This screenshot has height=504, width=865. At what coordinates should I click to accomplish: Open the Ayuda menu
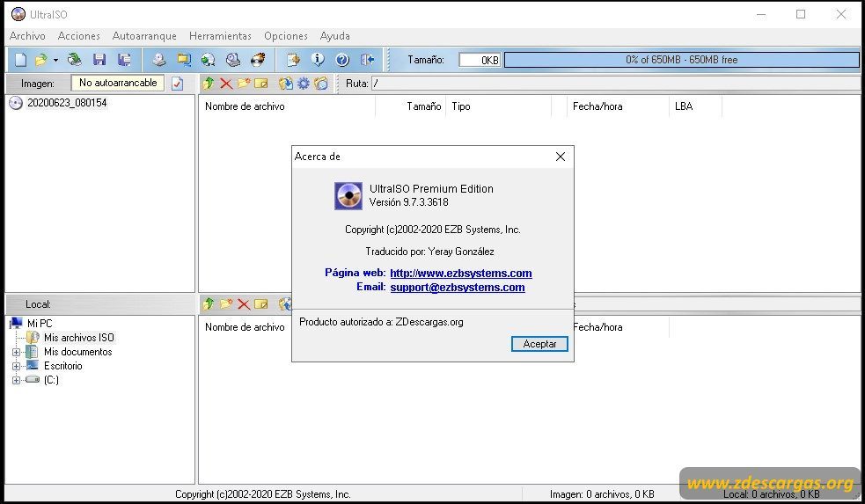tap(335, 36)
